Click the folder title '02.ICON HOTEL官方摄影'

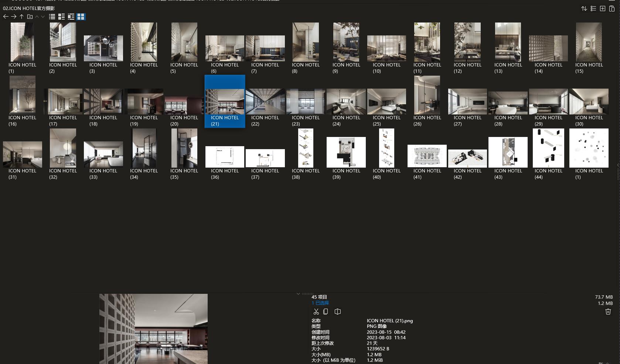[x=29, y=8]
